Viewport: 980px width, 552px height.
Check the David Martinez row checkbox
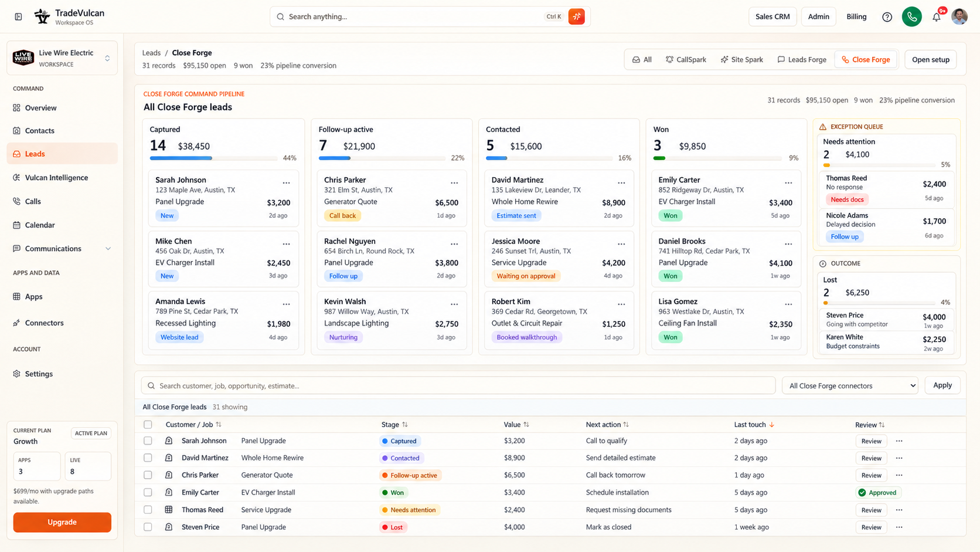[x=148, y=458]
